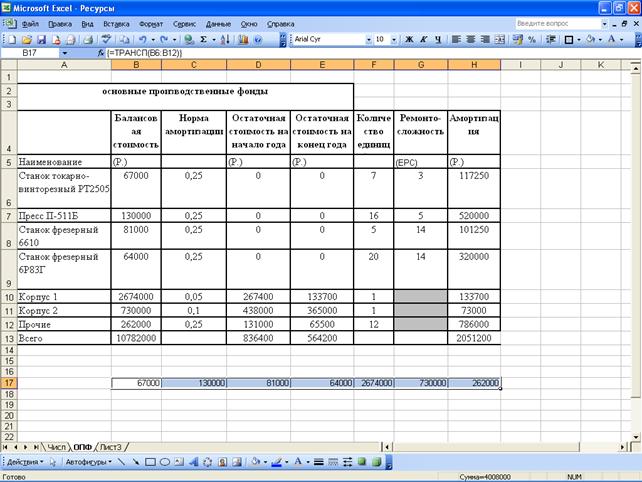This screenshot has width=642, height=482.
Task: Save the workbook with the floppy disk icon
Action: pyautogui.click(x=41, y=39)
